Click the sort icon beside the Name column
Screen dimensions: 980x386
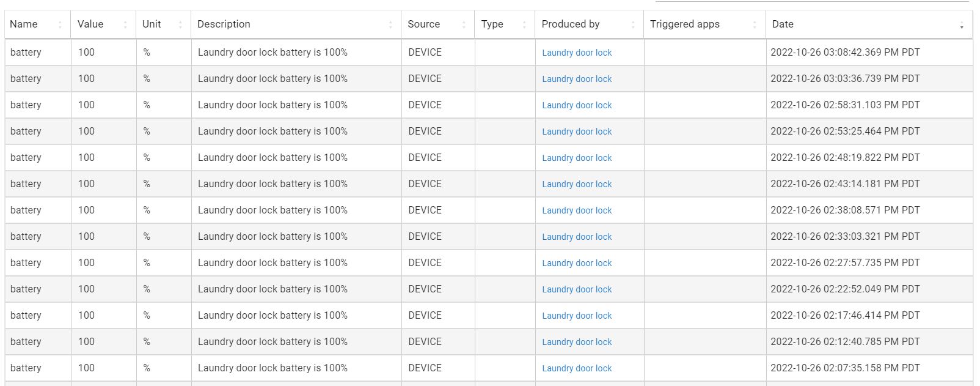click(59, 24)
